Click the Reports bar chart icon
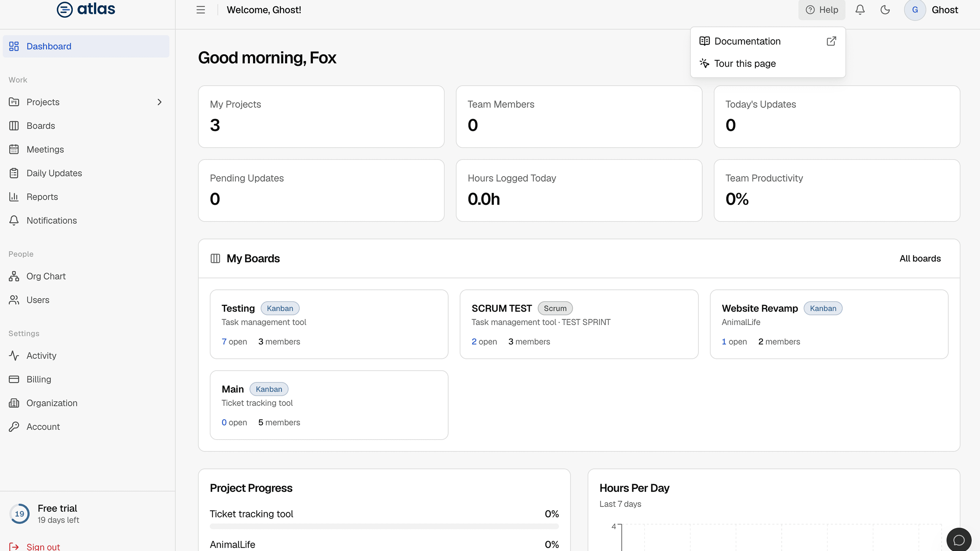The image size is (980, 551). pos(14,197)
